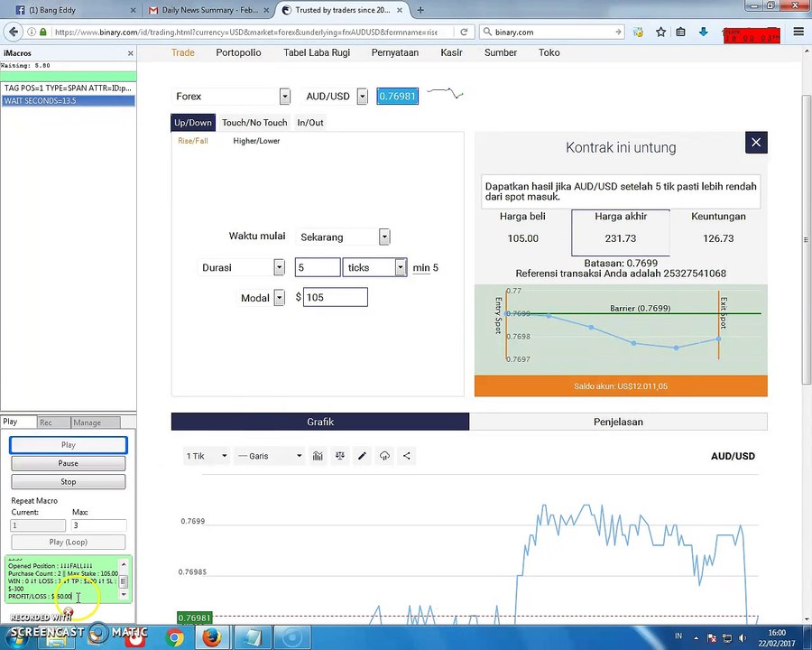This screenshot has height=650, width=812.
Task: Open the Modal amount type dropdown
Action: pyautogui.click(x=279, y=298)
